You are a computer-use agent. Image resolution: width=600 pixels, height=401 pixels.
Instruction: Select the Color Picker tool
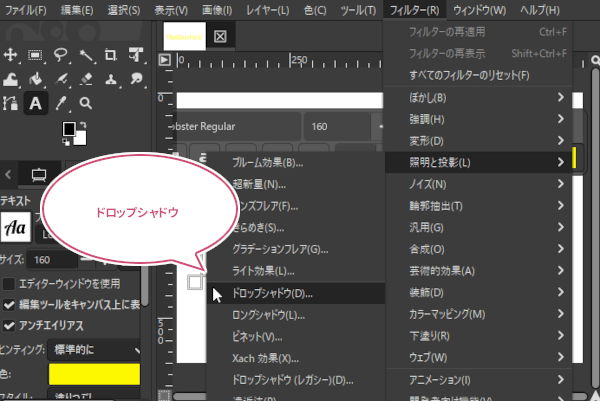61,103
